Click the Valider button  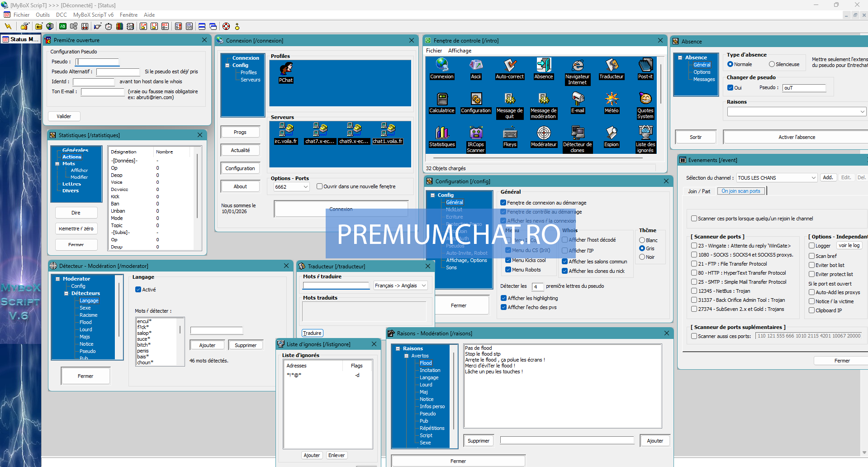tap(64, 116)
